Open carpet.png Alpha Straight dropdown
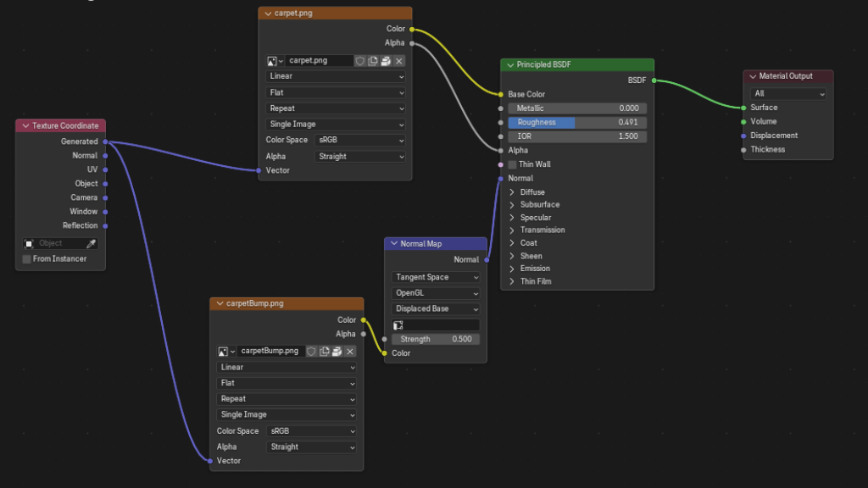 pos(359,157)
